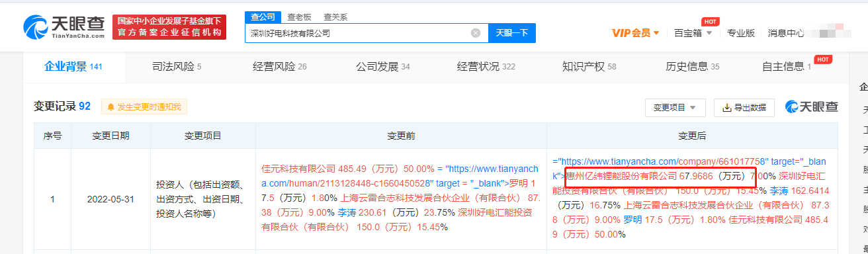This screenshot has width=868, height=254.
Task: Open the 经营状况 tab
Action: click(x=486, y=66)
